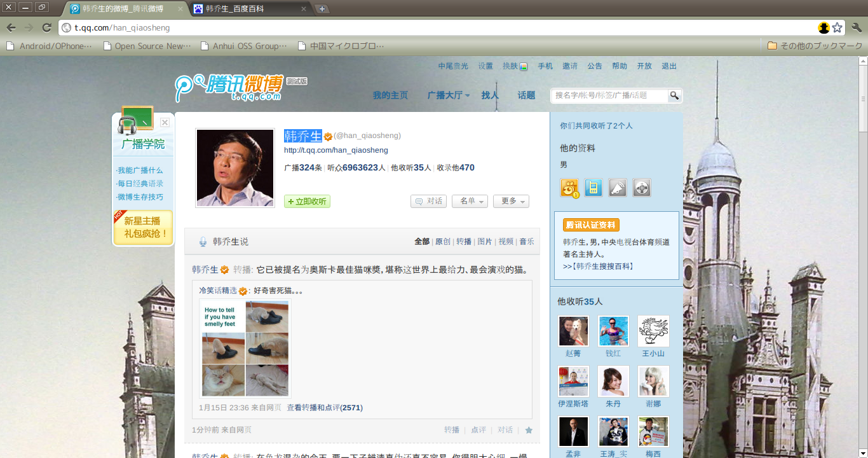This screenshot has height=458, width=868.
Task: Open a new browser tab
Action: click(322, 9)
